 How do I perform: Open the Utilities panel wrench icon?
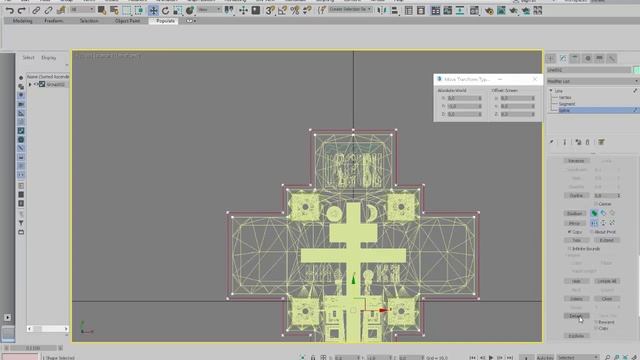612,58
